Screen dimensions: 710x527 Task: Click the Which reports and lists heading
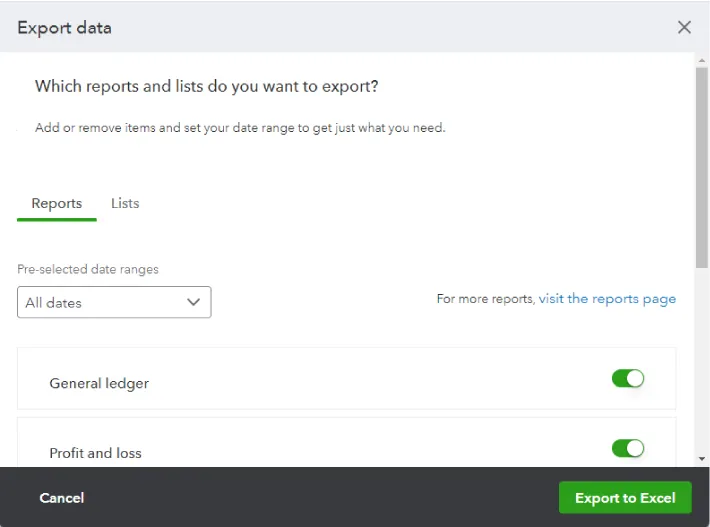pyautogui.click(x=206, y=86)
